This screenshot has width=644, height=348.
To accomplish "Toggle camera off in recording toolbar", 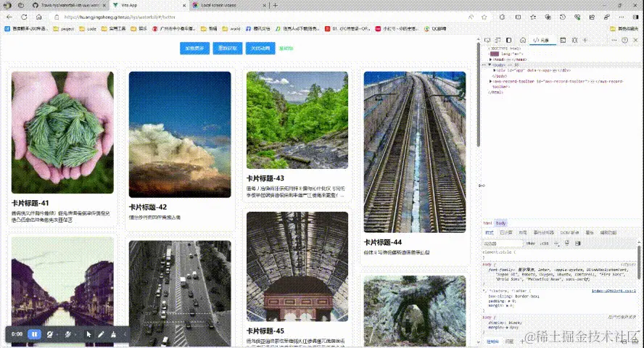I will (50, 334).
